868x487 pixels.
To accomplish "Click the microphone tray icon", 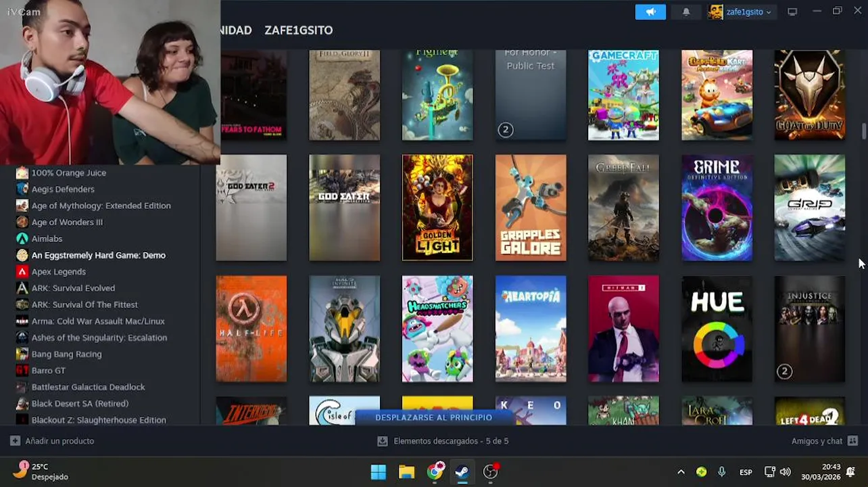I will [x=721, y=472].
